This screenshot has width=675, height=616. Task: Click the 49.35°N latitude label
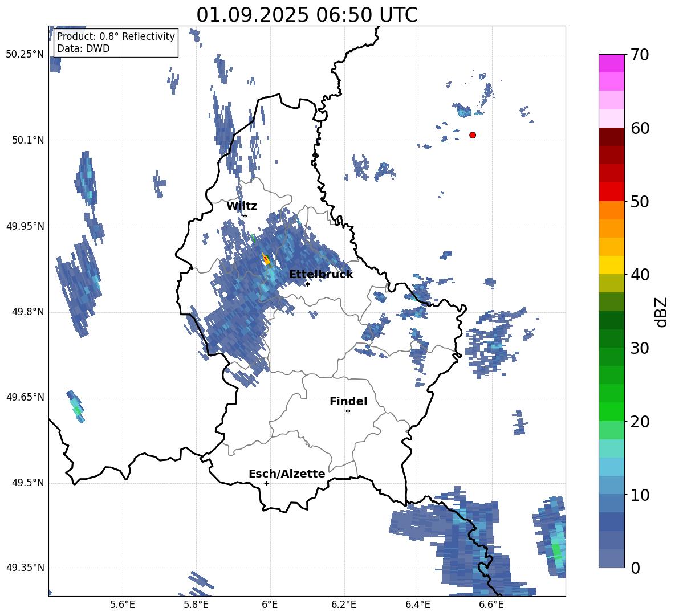tap(25, 568)
